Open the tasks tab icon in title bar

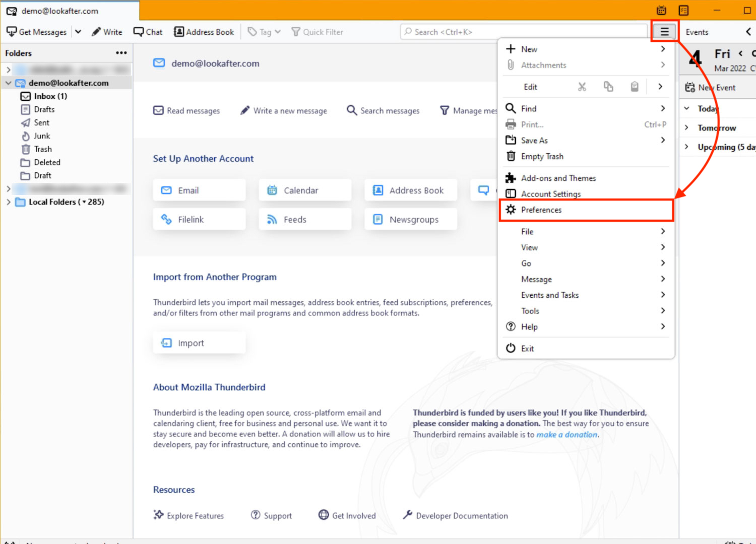[683, 11]
